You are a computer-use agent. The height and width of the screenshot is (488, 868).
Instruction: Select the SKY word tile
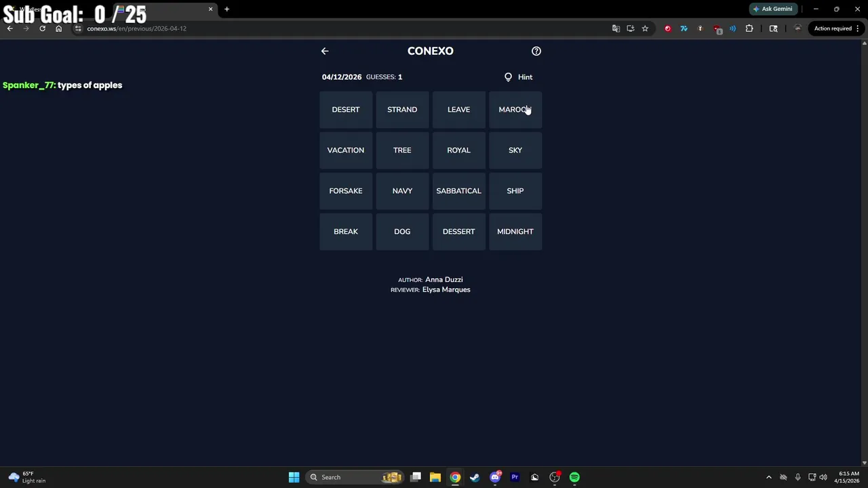(x=515, y=150)
